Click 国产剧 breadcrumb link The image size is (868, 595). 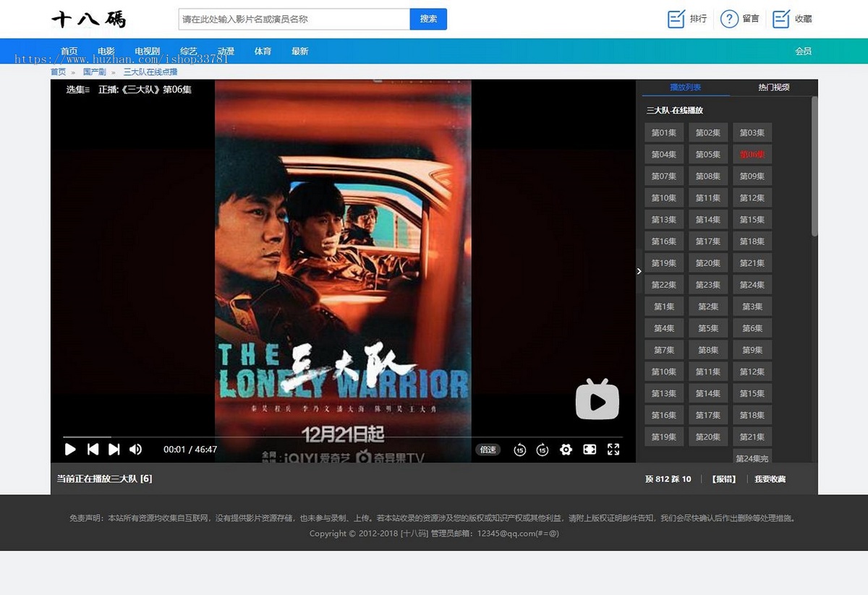pos(95,72)
